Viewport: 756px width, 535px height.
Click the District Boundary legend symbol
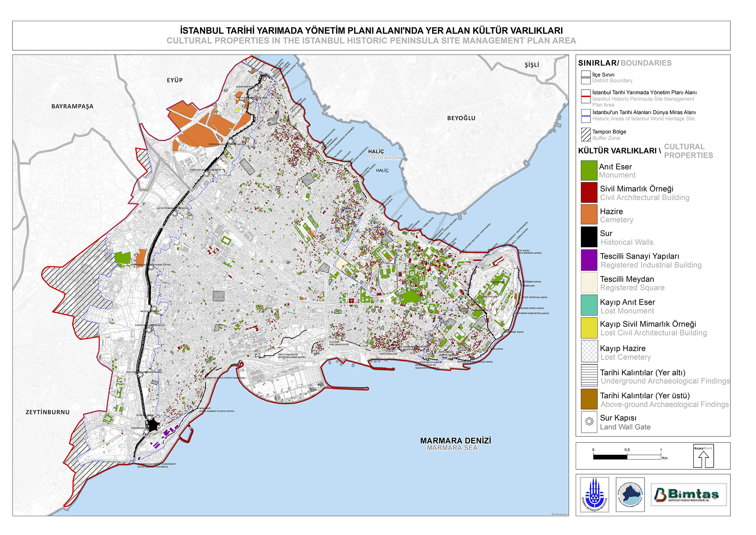586,77
